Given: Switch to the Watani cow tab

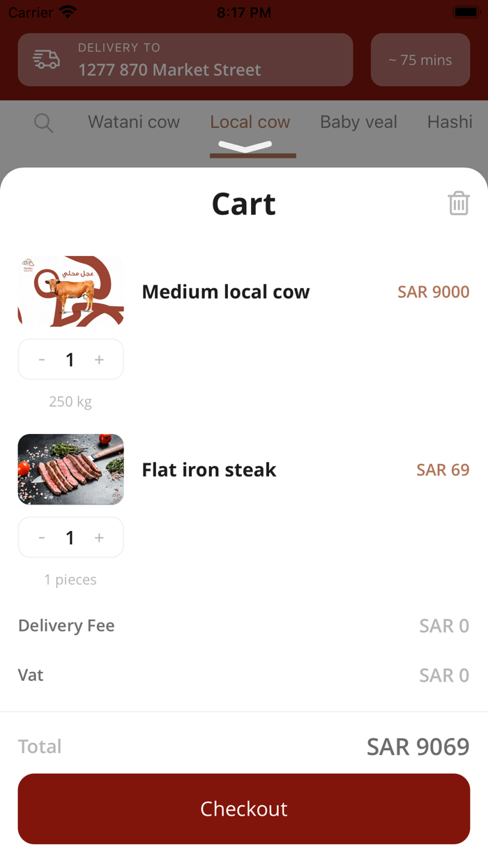Looking at the screenshot, I should [134, 122].
